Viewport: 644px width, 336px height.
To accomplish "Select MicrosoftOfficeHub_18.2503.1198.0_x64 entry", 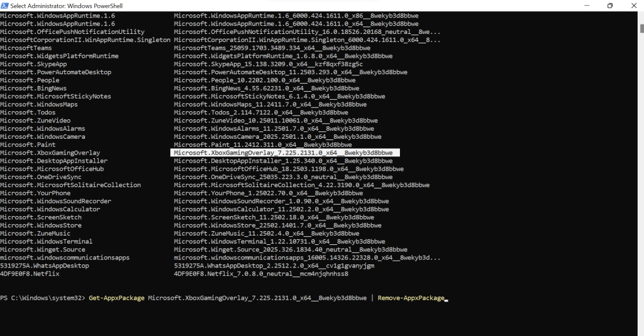I will [289, 169].
